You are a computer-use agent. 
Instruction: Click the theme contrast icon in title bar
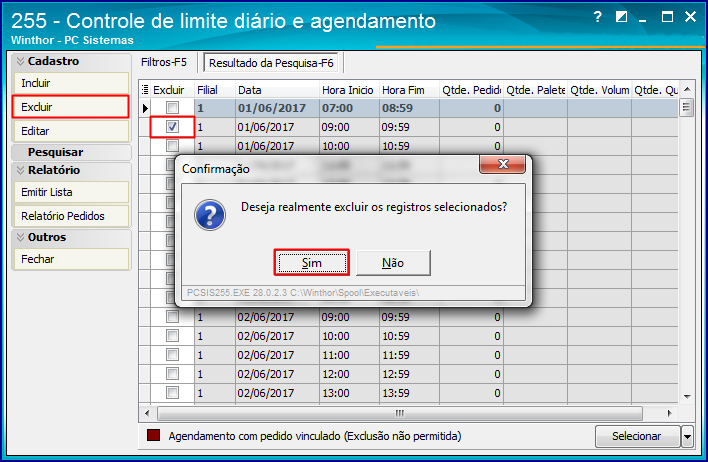click(622, 17)
